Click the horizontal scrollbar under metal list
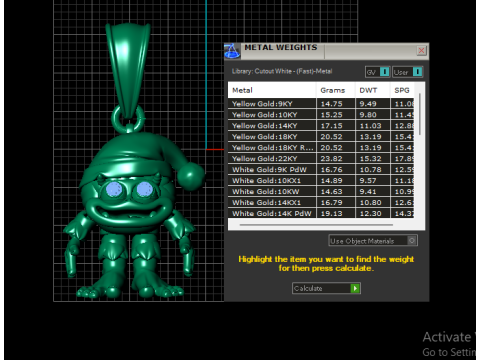This screenshot has width=480, height=360. coord(316,225)
